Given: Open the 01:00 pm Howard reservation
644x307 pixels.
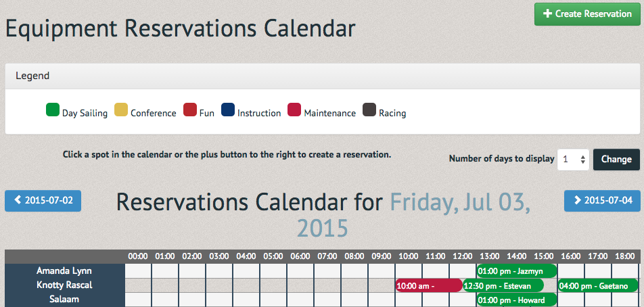Looking at the screenshot, I should tap(517, 300).
